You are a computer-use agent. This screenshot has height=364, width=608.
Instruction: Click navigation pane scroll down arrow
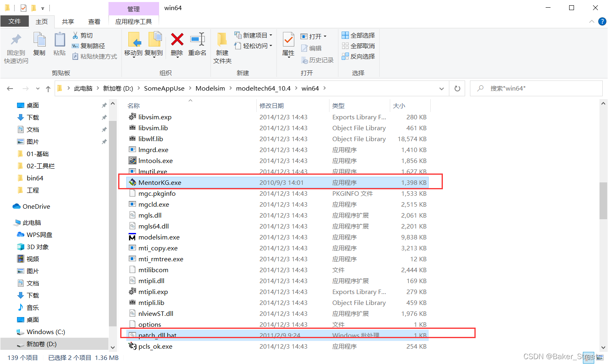point(113,347)
